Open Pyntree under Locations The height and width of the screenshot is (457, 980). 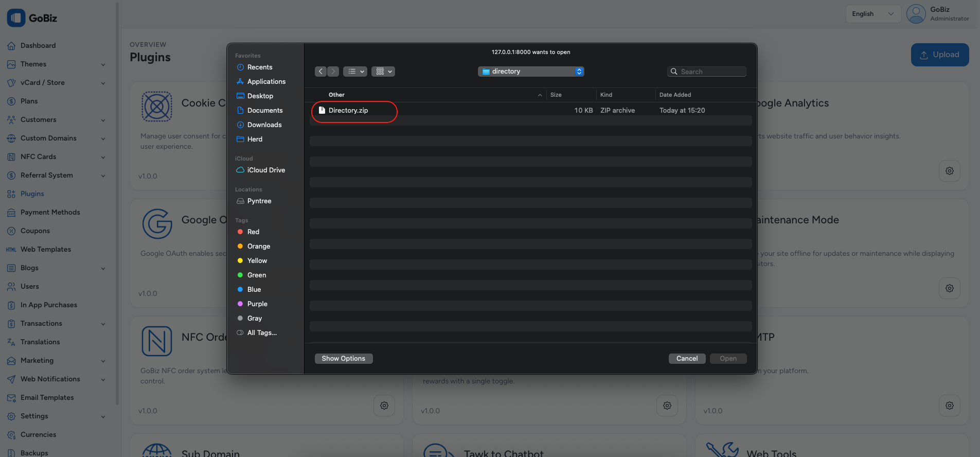coord(259,201)
